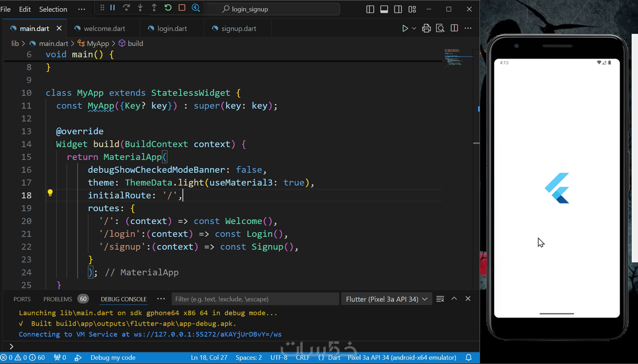Click the Step Out debug arrow
Image resolution: width=638 pixels, height=364 pixels.
pyautogui.click(x=154, y=8)
